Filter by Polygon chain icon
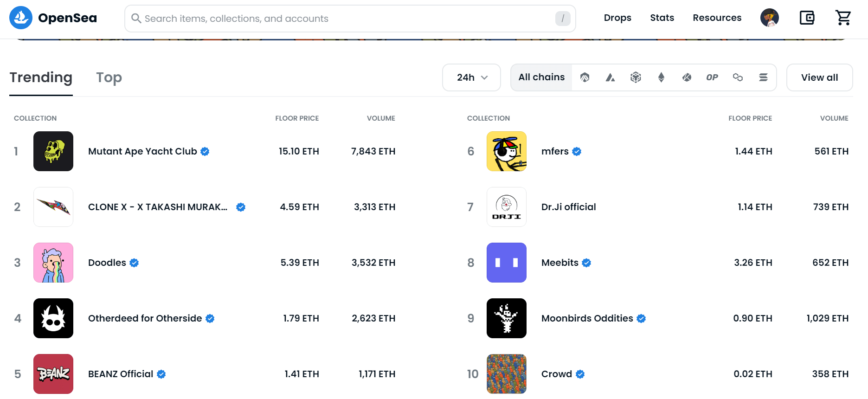Viewport: 868px width, 399px height. pyautogui.click(x=738, y=77)
